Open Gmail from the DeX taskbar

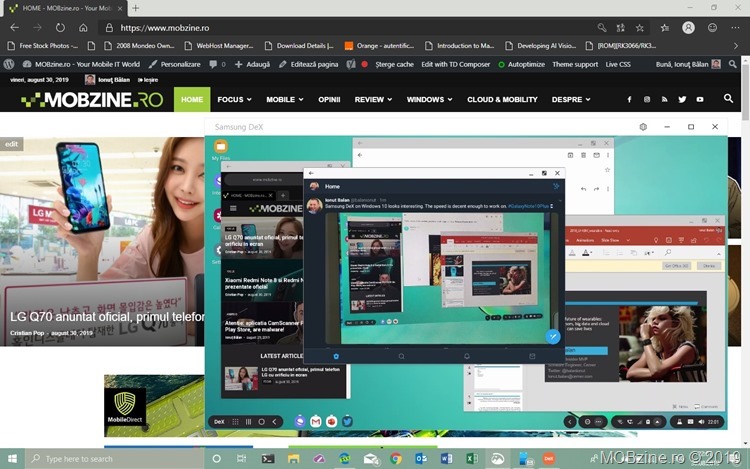316,421
